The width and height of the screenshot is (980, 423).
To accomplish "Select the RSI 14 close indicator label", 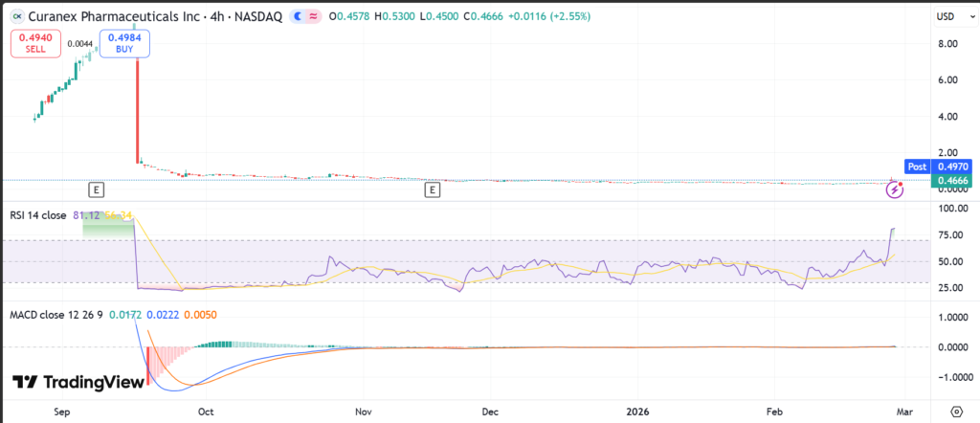I will point(38,215).
